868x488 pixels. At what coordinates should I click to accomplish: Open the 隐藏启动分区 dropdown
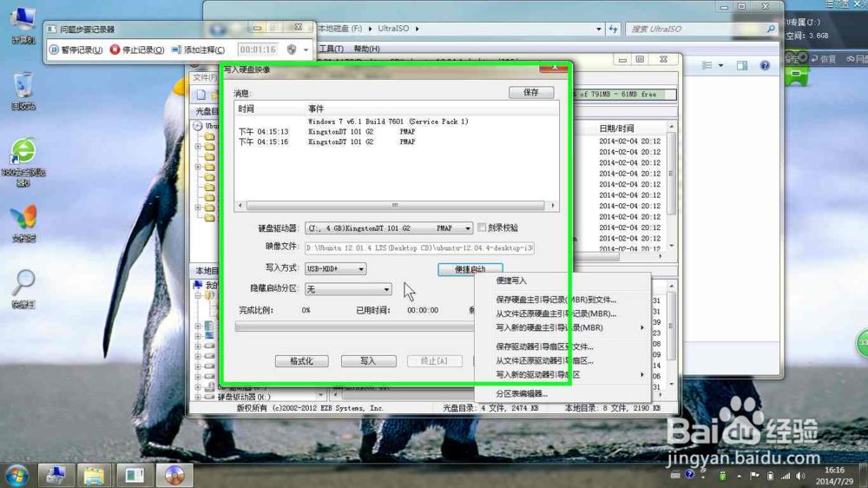pos(386,289)
